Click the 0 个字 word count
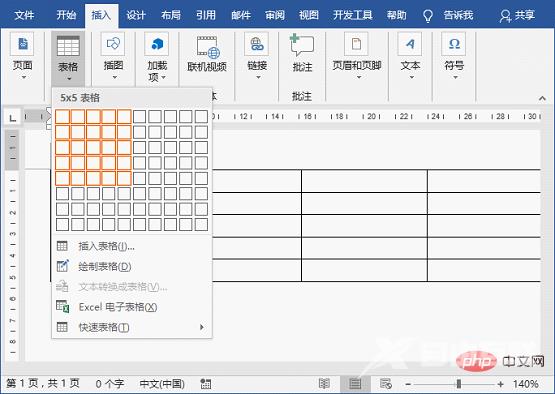555x394 pixels. [x=110, y=384]
